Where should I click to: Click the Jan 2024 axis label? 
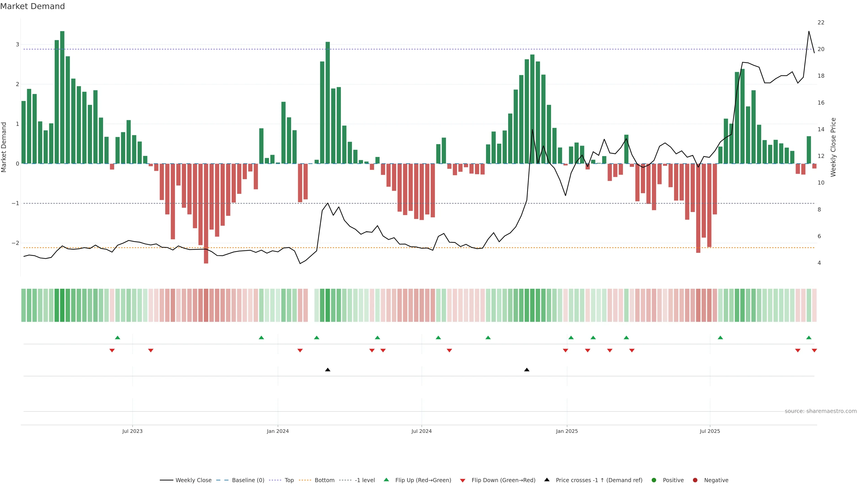click(x=278, y=431)
